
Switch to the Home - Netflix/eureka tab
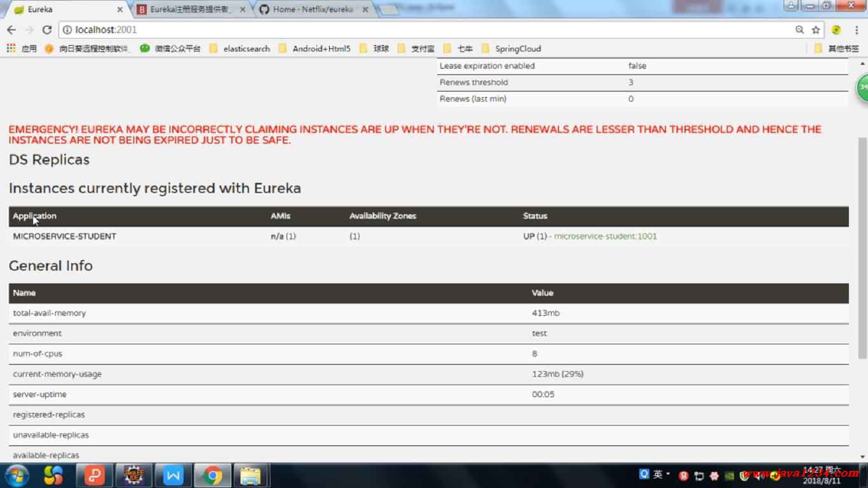(313, 10)
